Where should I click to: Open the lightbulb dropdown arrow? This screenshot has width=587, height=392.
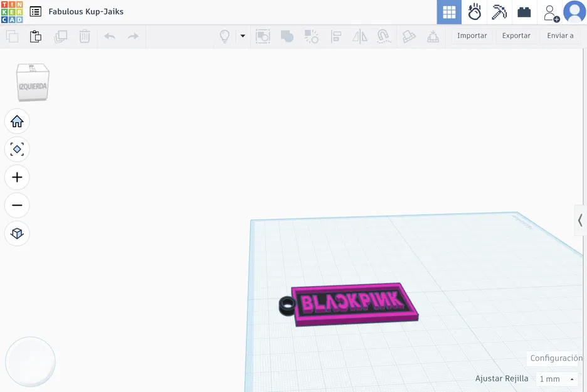coord(243,36)
